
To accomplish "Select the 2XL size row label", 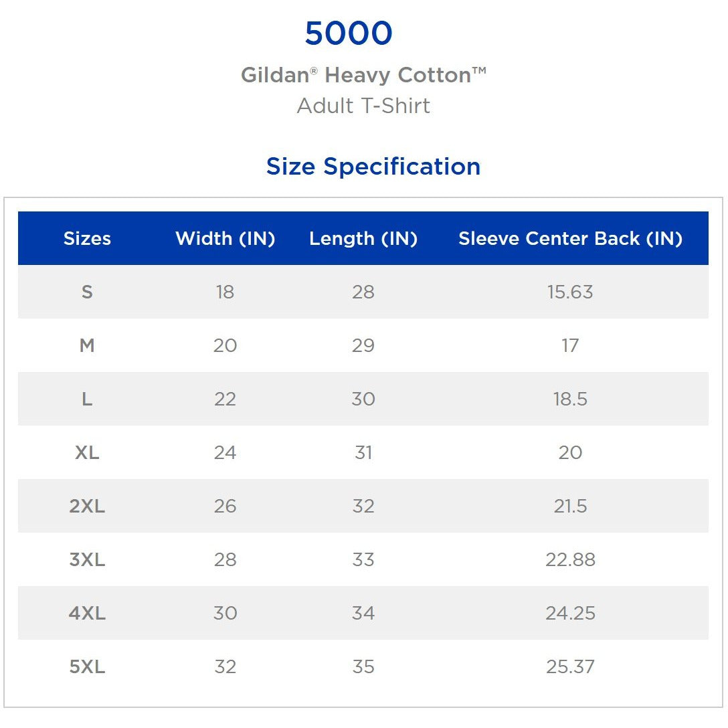I will (87, 507).
